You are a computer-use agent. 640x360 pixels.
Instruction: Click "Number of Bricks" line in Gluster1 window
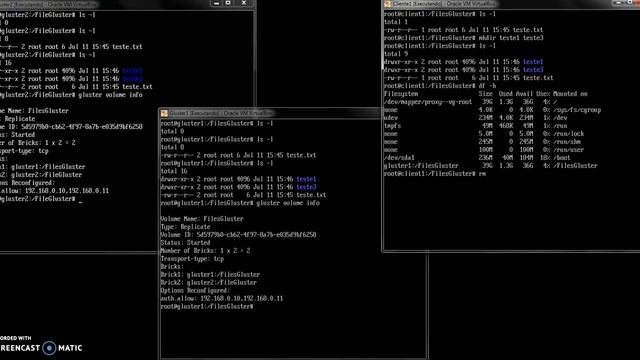(x=205, y=251)
